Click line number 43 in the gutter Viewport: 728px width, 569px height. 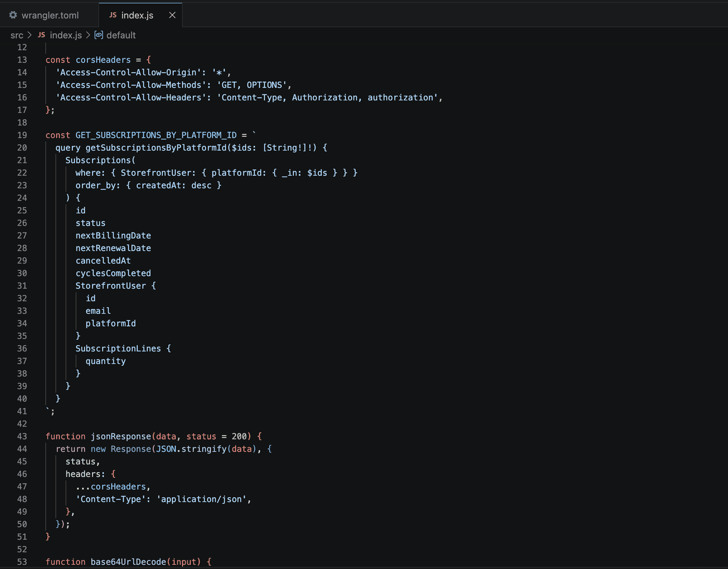(x=22, y=436)
